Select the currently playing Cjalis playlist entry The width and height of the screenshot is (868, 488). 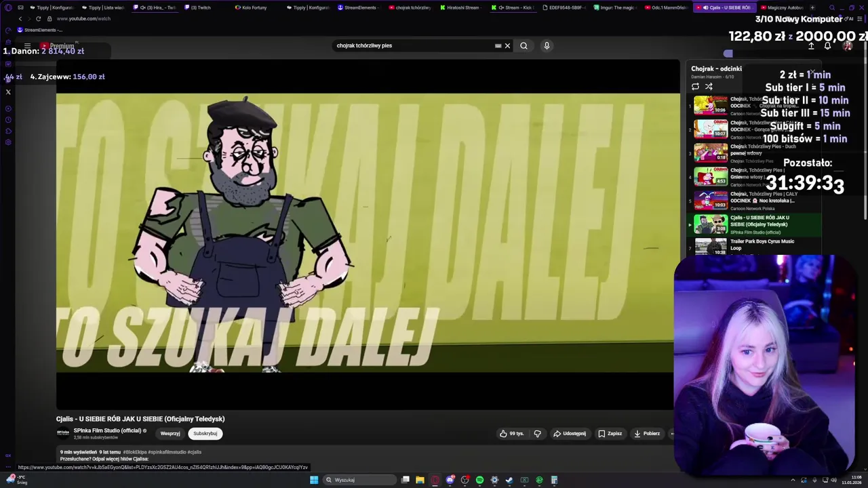[x=755, y=224]
